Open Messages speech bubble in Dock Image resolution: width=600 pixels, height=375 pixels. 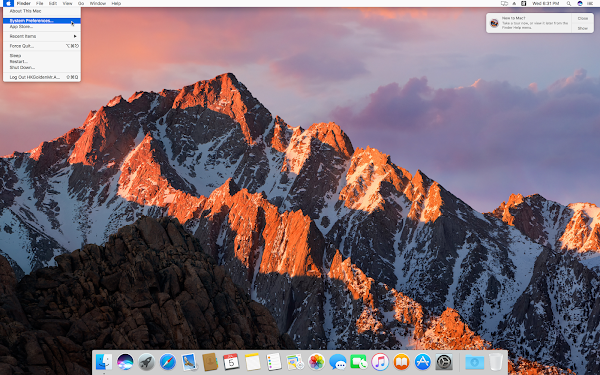(338, 362)
